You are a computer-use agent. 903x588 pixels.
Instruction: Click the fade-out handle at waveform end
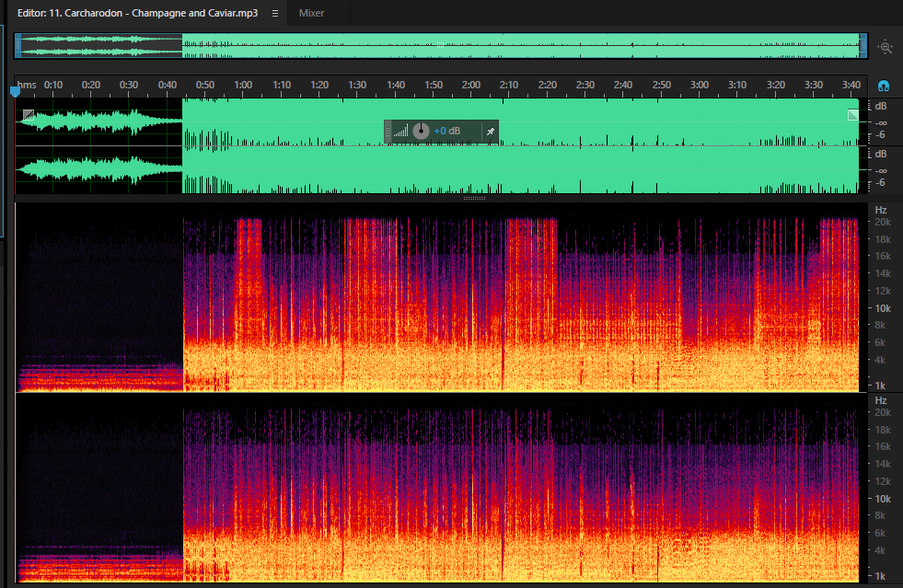(x=853, y=115)
